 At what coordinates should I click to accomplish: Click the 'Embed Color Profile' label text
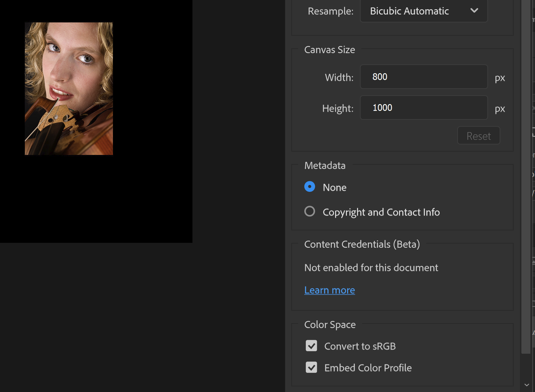pyautogui.click(x=368, y=368)
